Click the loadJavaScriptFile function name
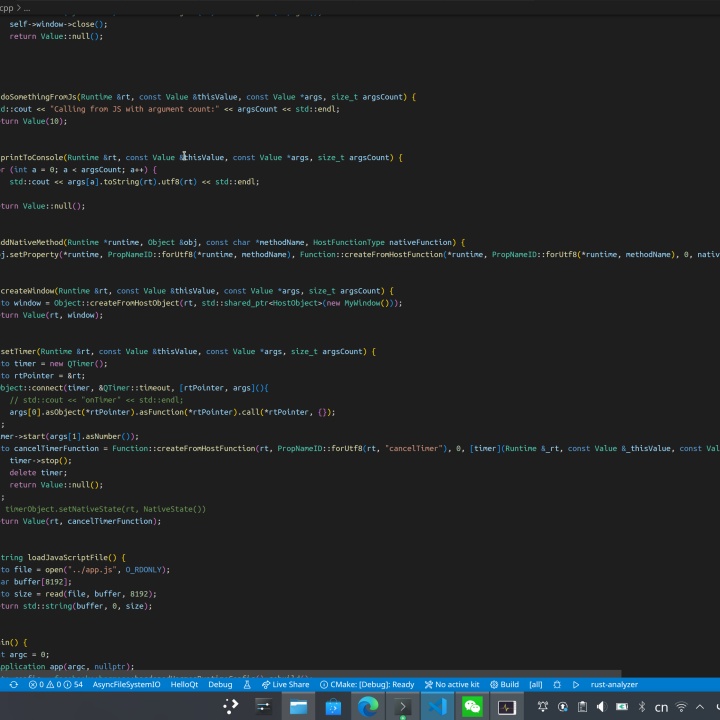This screenshot has height=720, width=720. point(68,557)
